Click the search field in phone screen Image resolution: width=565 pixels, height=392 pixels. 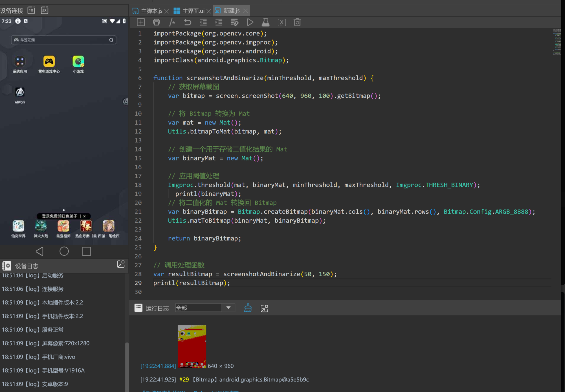[64, 40]
